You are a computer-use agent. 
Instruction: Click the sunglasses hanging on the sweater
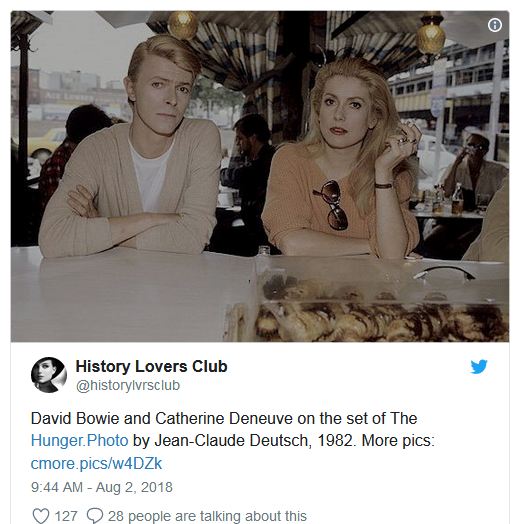click(331, 205)
